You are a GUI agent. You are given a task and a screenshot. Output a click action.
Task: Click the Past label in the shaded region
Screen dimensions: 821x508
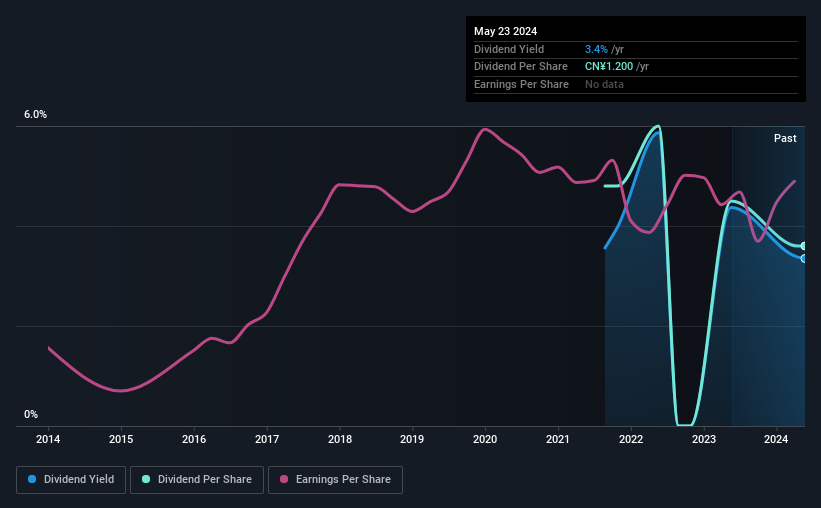(x=785, y=138)
